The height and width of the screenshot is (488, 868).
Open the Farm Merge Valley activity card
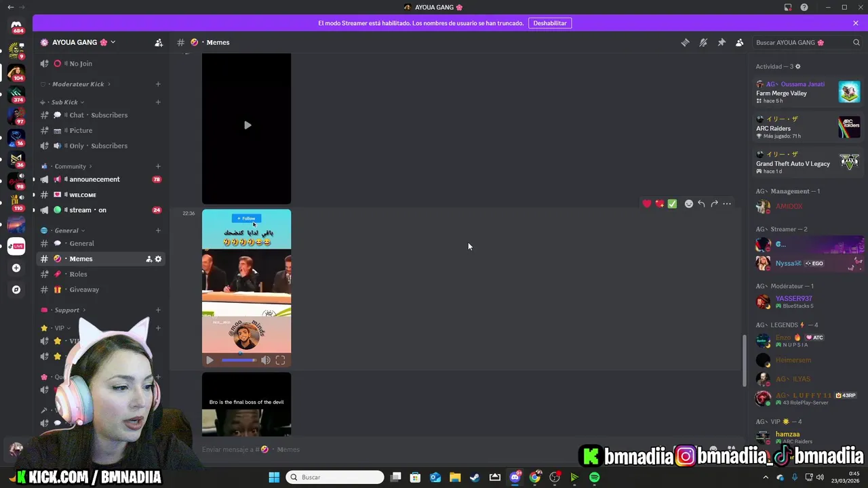(808, 92)
